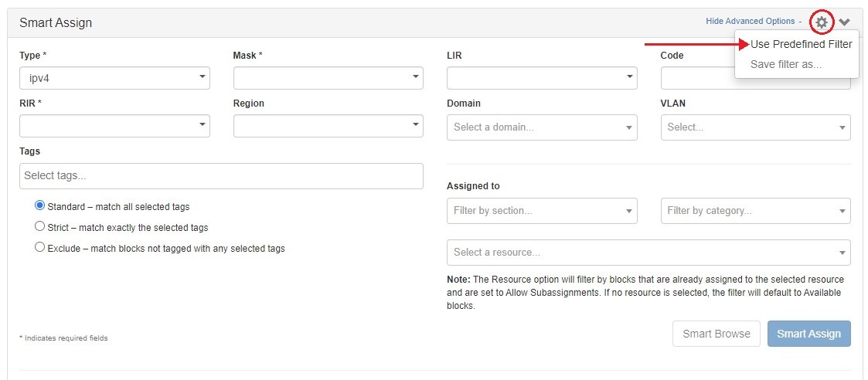
Task: Open the Region dropdown
Action: pyautogui.click(x=328, y=126)
